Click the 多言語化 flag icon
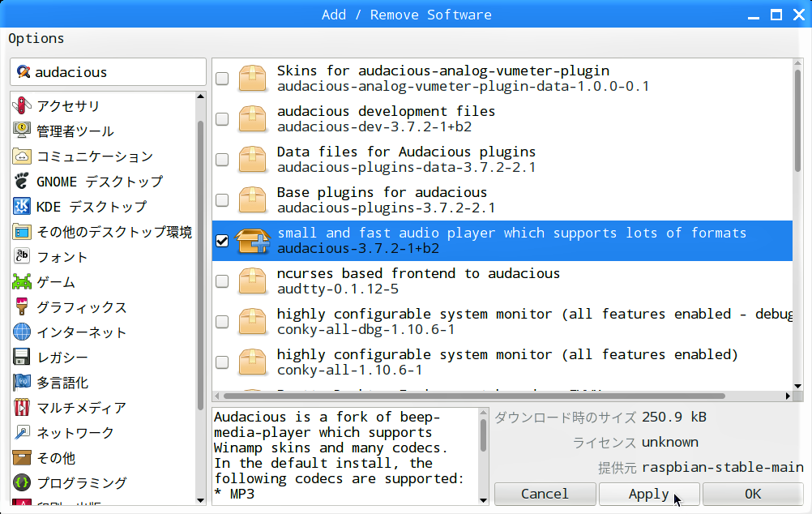 click(22, 383)
